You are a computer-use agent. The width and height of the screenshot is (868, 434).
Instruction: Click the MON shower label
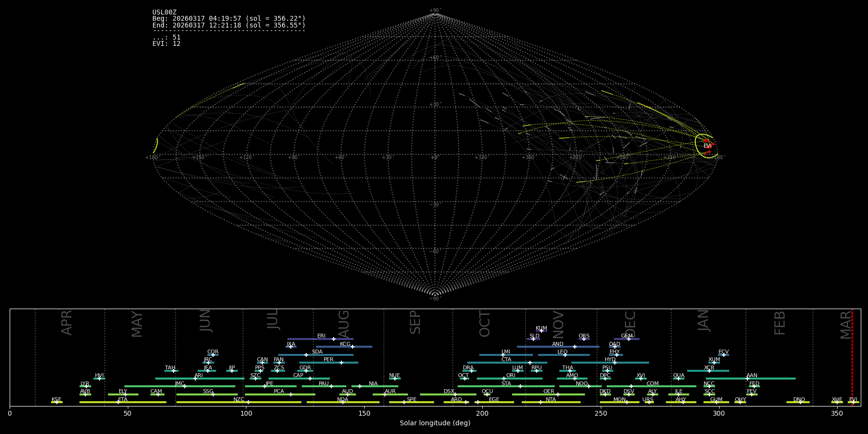click(x=620, y=399)
